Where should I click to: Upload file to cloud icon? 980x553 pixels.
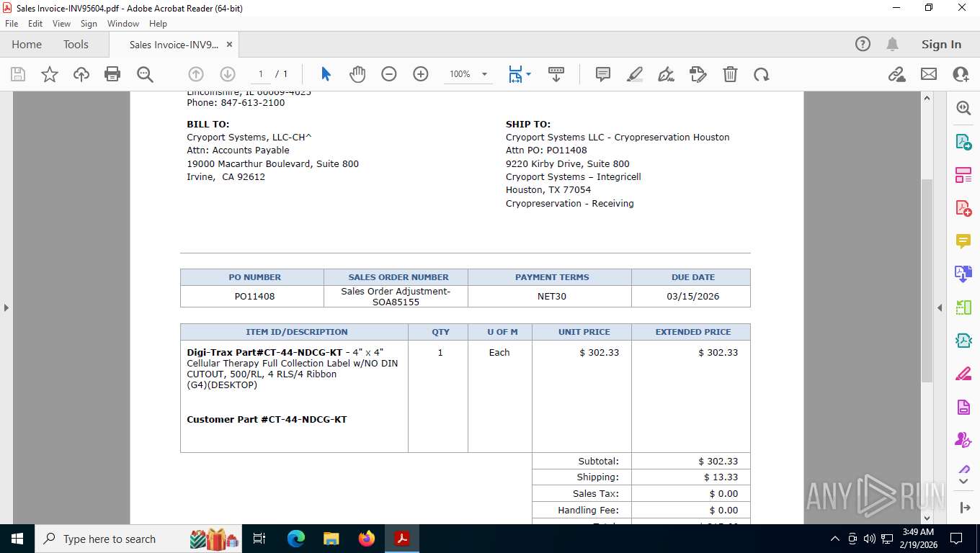coord(81,74)
